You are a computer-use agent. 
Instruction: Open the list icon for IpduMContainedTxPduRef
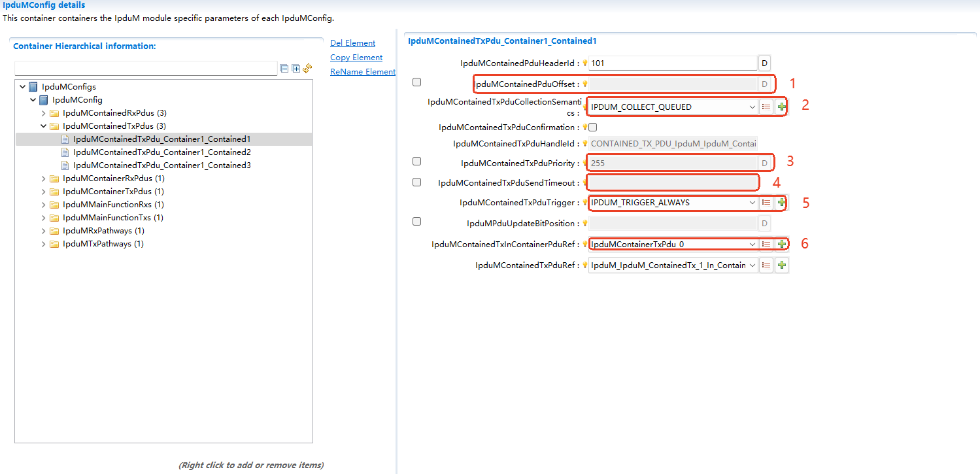tap(766, 265)
